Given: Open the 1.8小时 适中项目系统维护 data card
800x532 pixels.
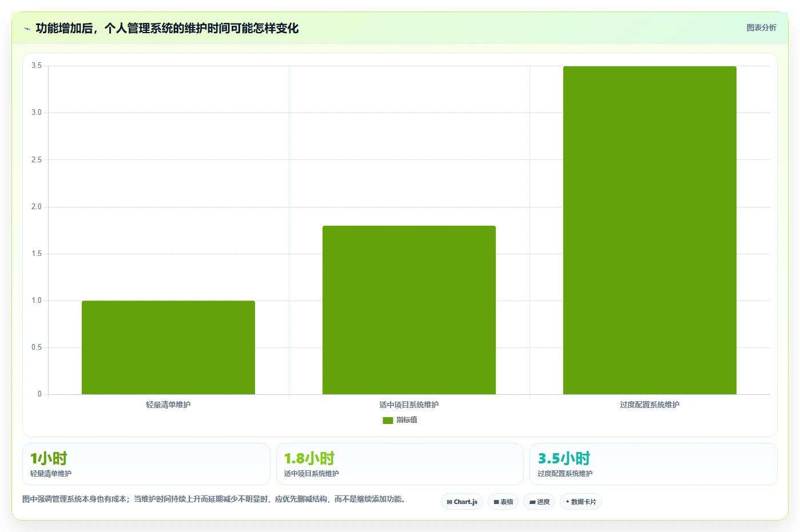Looking at the screenshot, I should tap(400, 464).
